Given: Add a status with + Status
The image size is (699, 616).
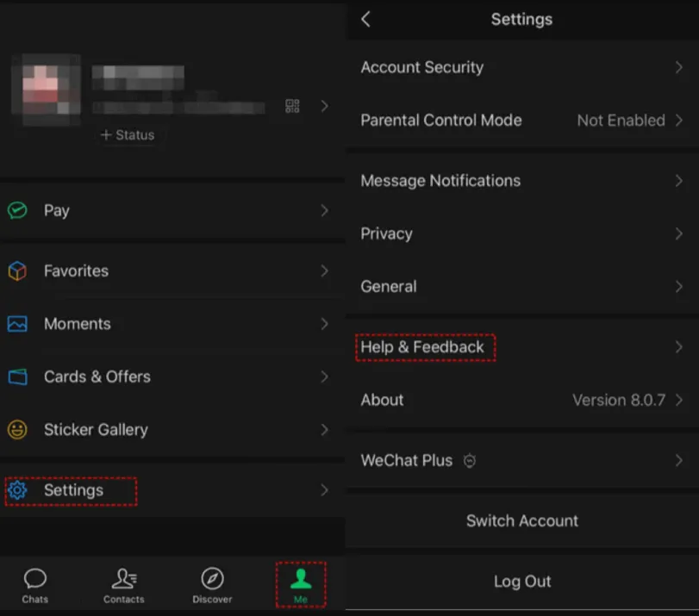Looking at the screenshot, I should (127, 135).
